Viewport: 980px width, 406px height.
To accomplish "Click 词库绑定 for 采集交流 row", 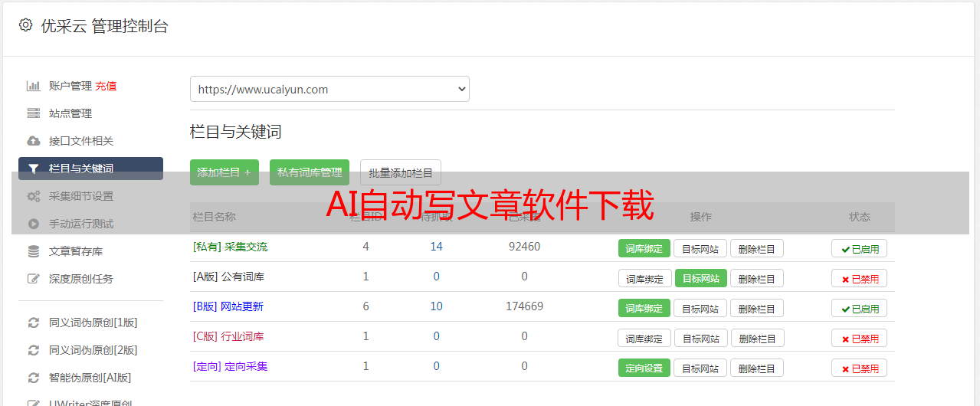I will (x=644, y=248).
